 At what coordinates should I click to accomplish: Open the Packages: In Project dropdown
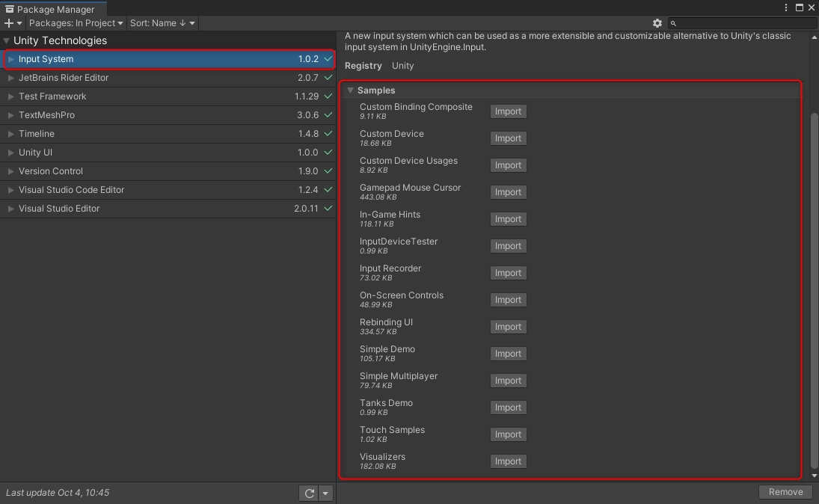(x=76, y=23)
